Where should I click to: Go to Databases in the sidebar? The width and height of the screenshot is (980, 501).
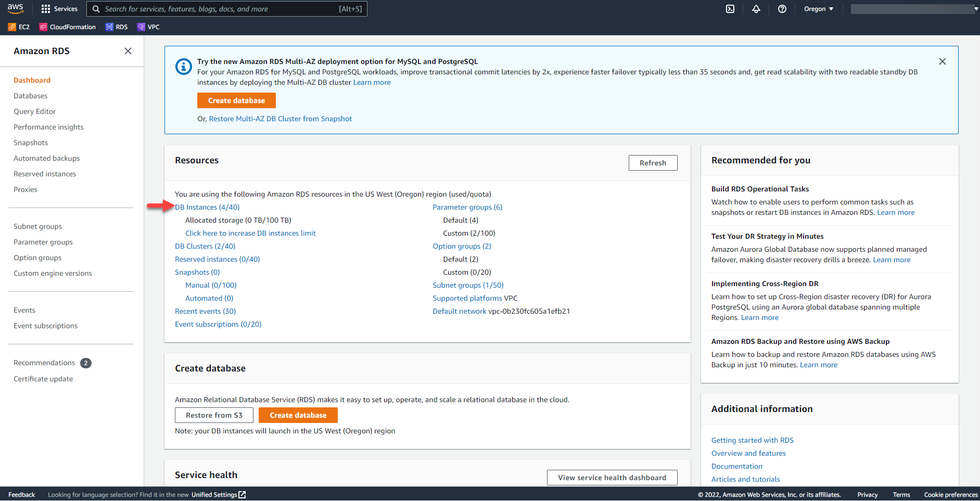point(30,96)
